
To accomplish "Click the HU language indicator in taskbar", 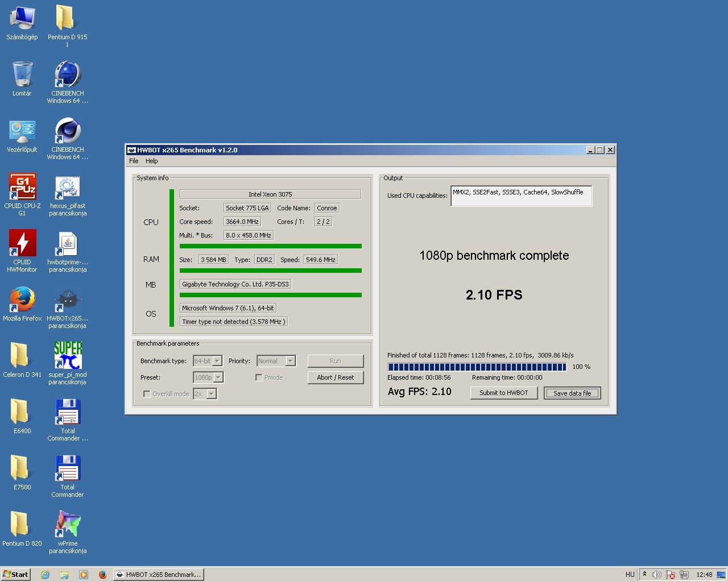I will click(630, 575).
